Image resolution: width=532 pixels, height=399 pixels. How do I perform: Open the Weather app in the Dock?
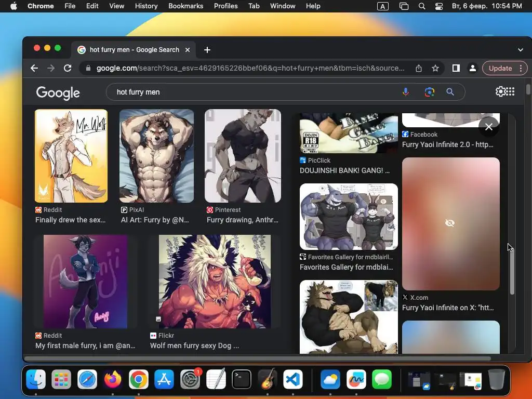click(x=330, y=379)
